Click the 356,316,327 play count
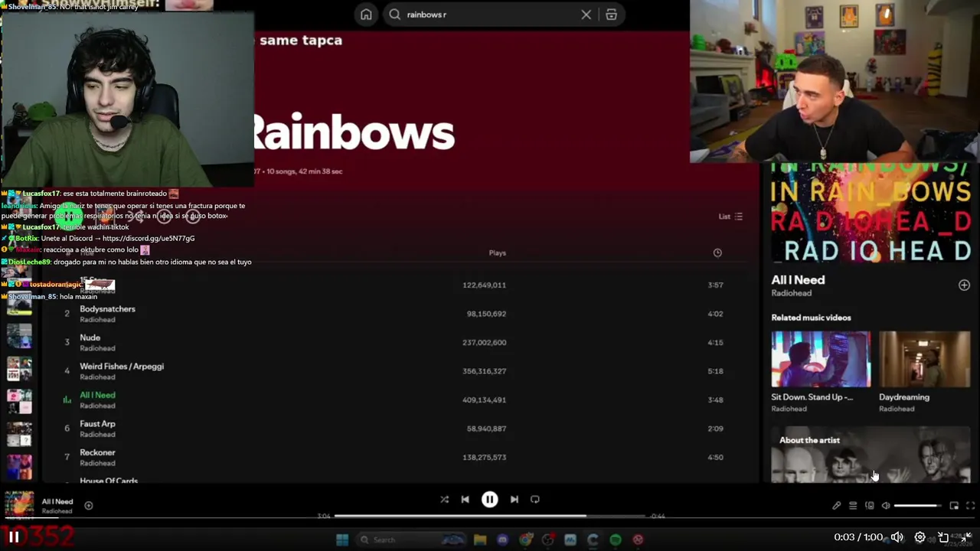 (x=484, y=371)
